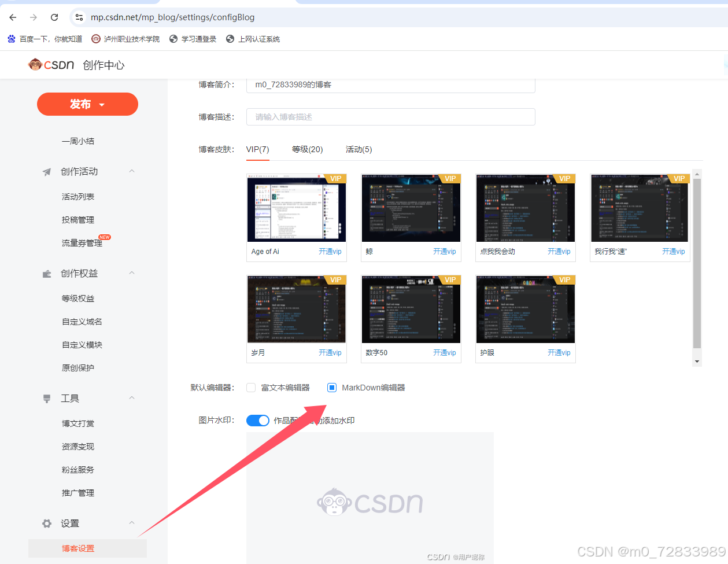The height and width of the screenshot is (564, 728).
Task: Select the 数字50 skin thumbnail
Action: click(x=411, y=309)
